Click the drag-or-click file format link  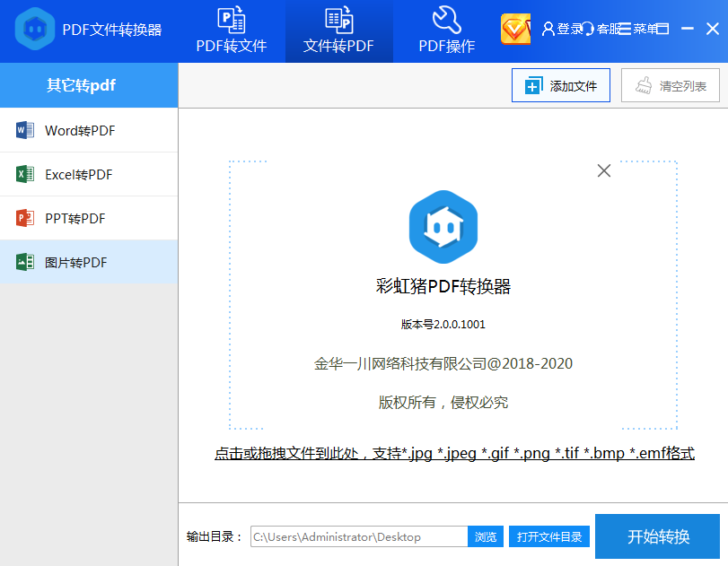[454, 453]
